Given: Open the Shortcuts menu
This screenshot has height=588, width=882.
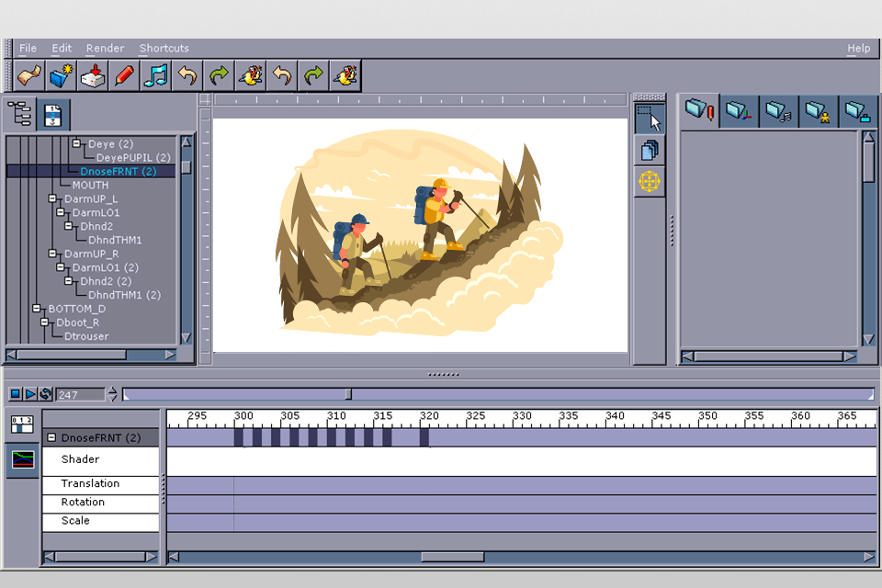Looking at the screenshot, I should click(164, 49).
